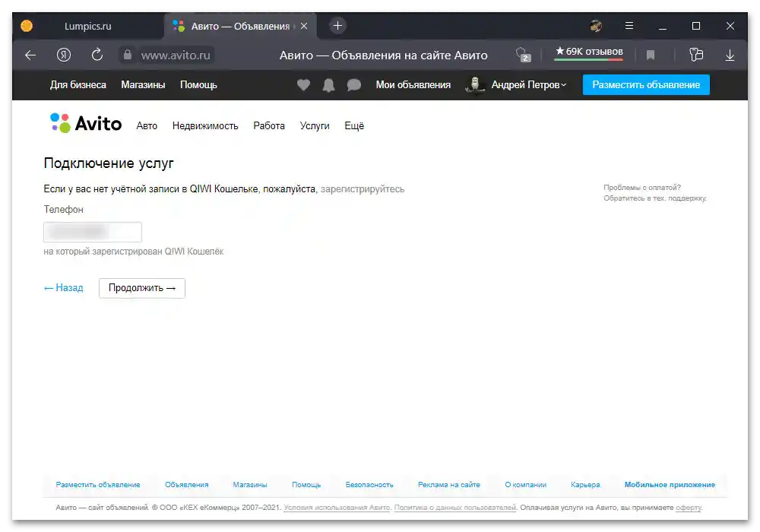The width and height of the screenshot is (760, 532).
Task: Switch to the Lumpics.ru tab
Action: pyautogui.click(x=87, y=26)
